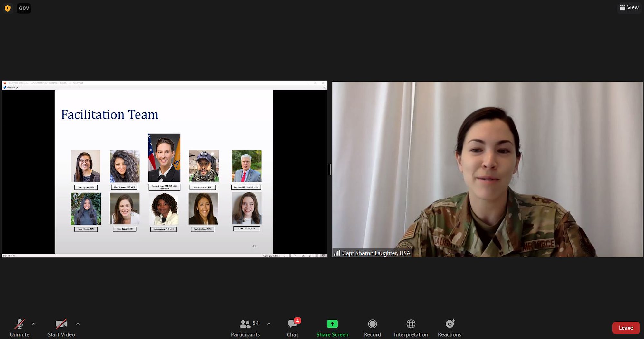Viewport: 644px width, 339px height.
Task: Open the View menu top-right
Action: (x=629, y=7)
